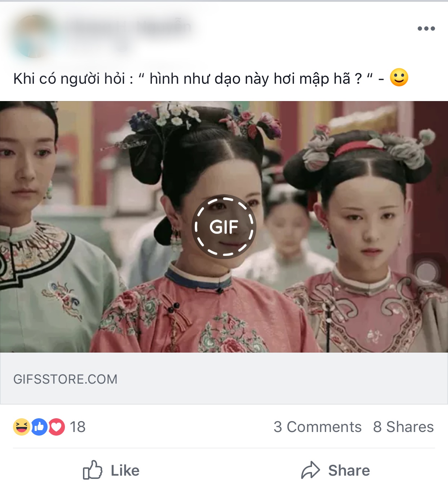The image size is (448, 489).
Task: Tap the Share arrow icon
Action: 311,470
